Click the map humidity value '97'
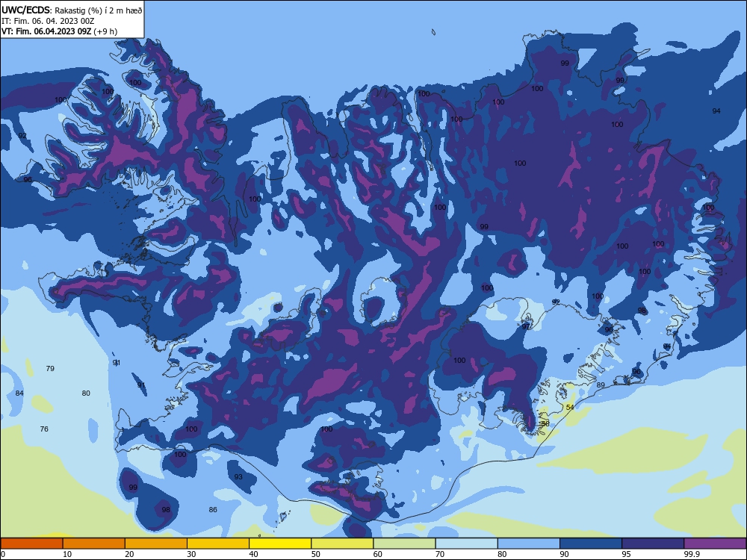The image size is (747, 560). coord(525,327)
